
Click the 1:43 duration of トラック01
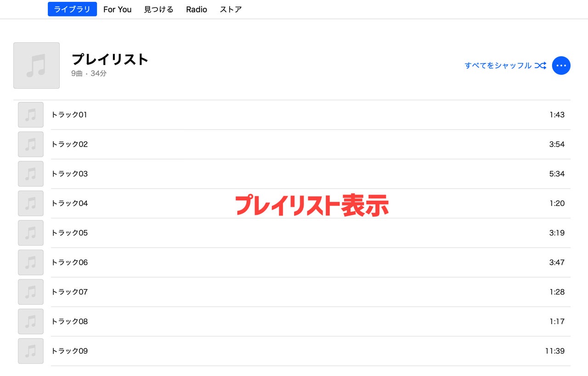click(557, 115)
